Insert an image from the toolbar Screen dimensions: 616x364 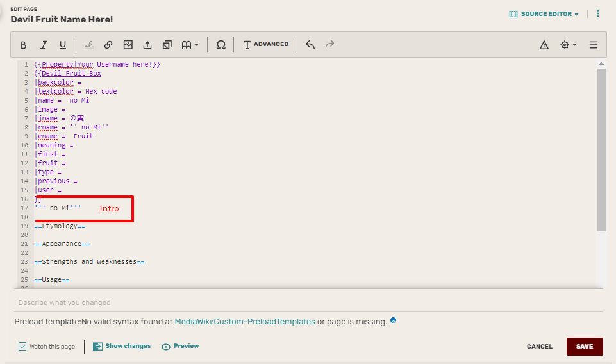128,45
